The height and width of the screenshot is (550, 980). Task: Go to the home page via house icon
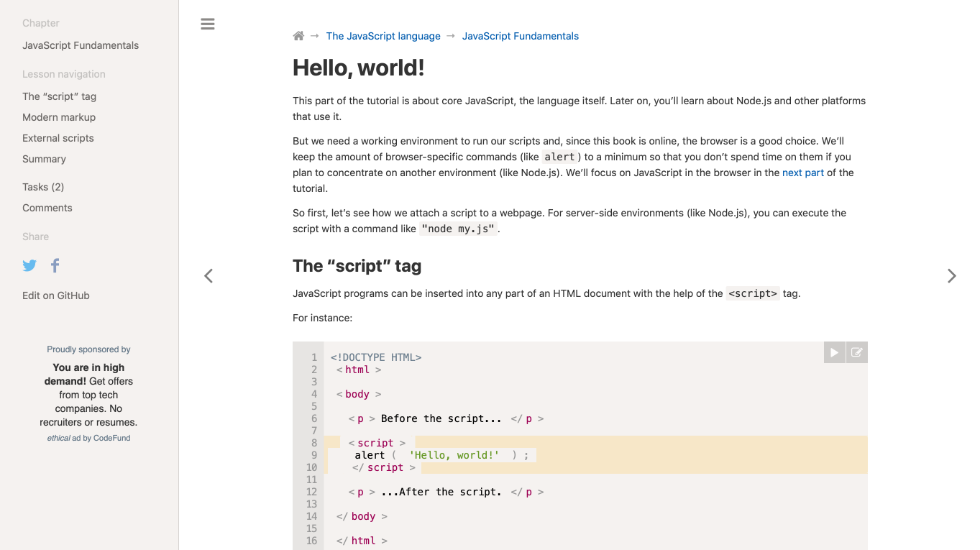pos(298,36)
